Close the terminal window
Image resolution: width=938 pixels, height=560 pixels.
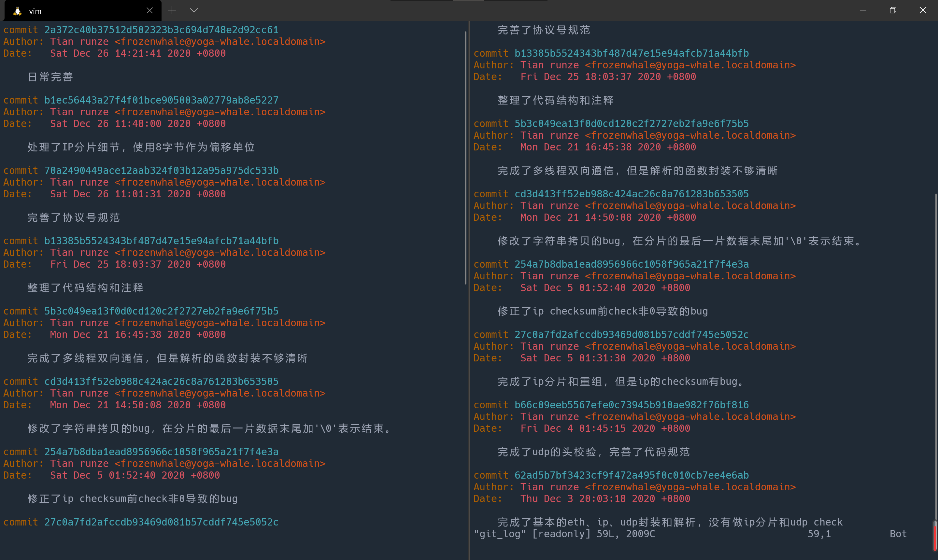(922, 10)
